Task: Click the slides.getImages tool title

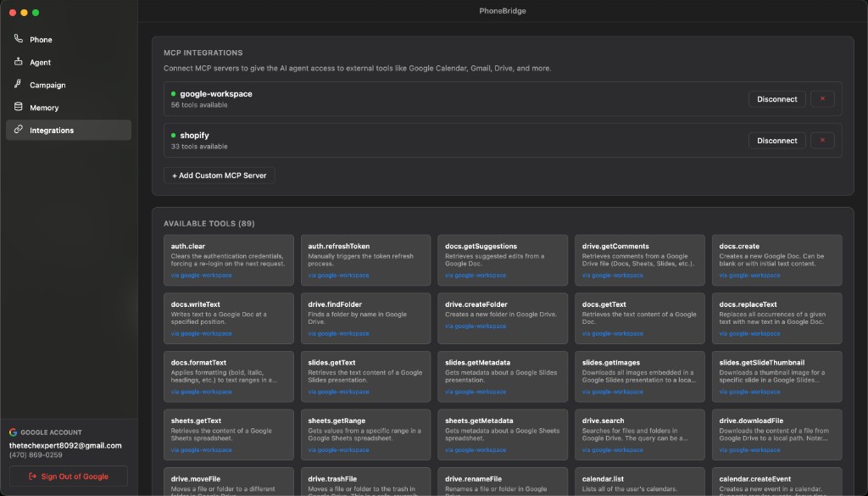Action: [x=611, y=363]
